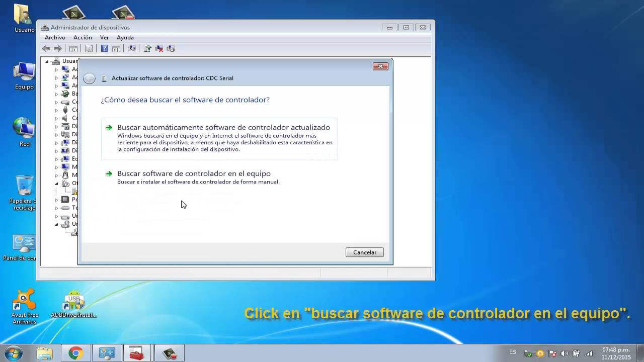
Task: Click the orange Avast tray icon
Action: pyautogui.click(x=540, y=353)
